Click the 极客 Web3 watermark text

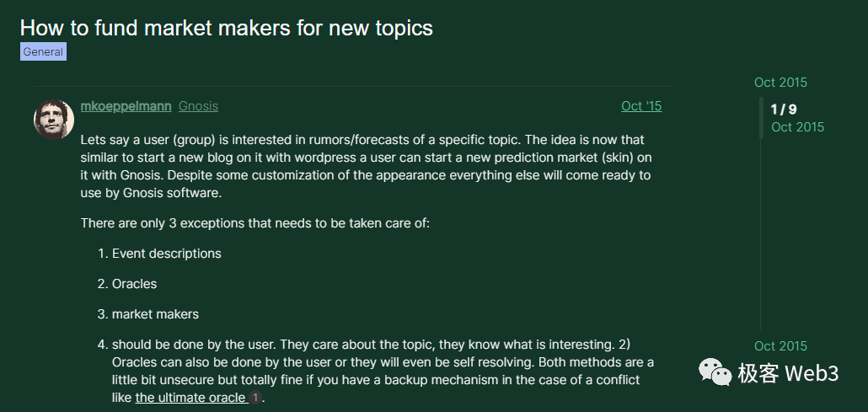click(788, 372)
